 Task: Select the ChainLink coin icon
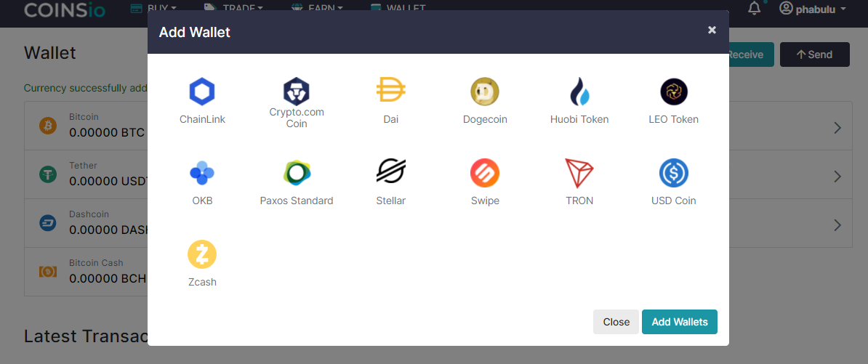click(x=202, y=92)
